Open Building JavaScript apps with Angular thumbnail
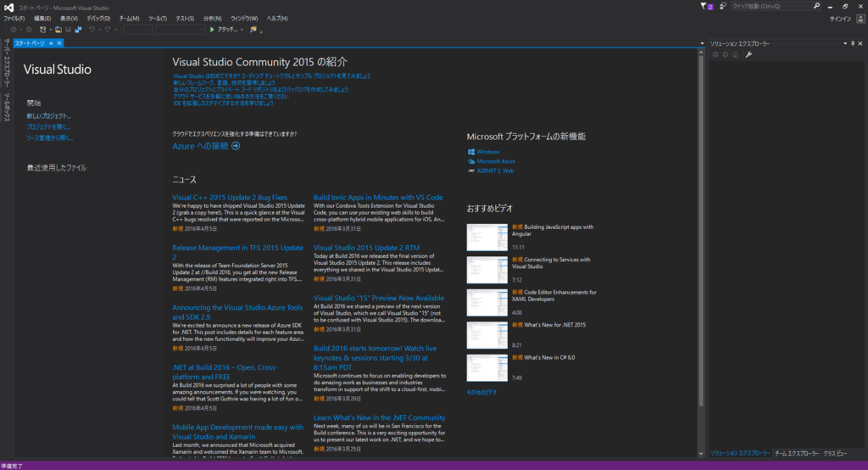This screenshot has height=470, width=868. click(487, 238)
